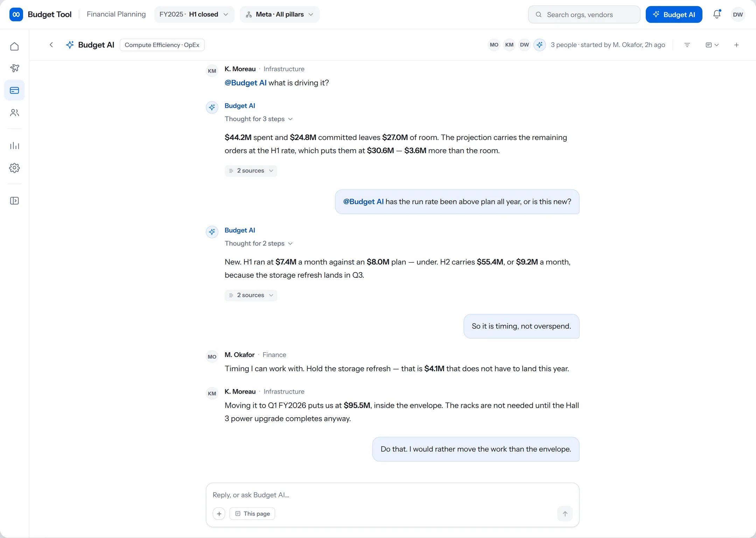Click the '3 people · started by M. Okafor' text

(x=608, y=45)
